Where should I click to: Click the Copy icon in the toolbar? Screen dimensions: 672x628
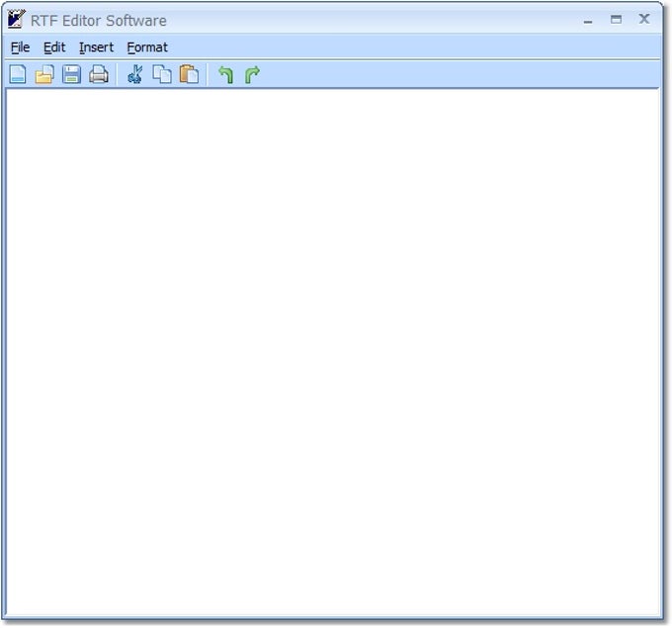(162, 74)
